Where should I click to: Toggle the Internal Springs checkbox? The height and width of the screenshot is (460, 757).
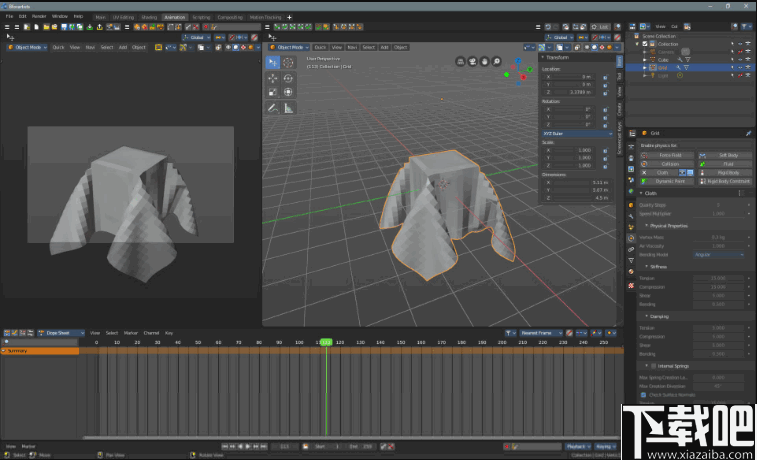pyautogui.click(x=653, y=366)
